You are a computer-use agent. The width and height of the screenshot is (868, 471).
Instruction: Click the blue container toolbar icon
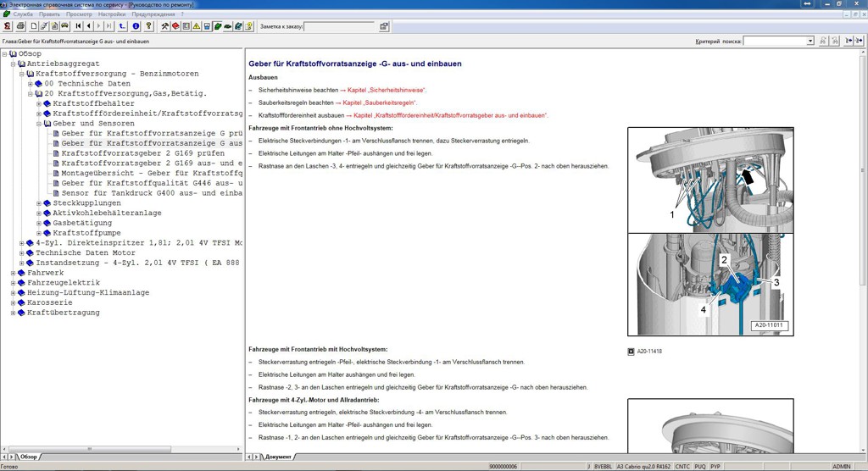click(207, 26)
